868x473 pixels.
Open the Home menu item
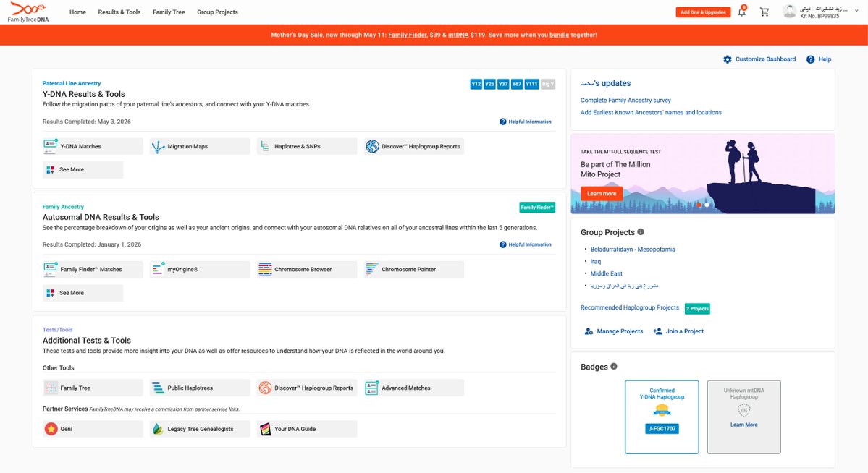tap(77, 12)
